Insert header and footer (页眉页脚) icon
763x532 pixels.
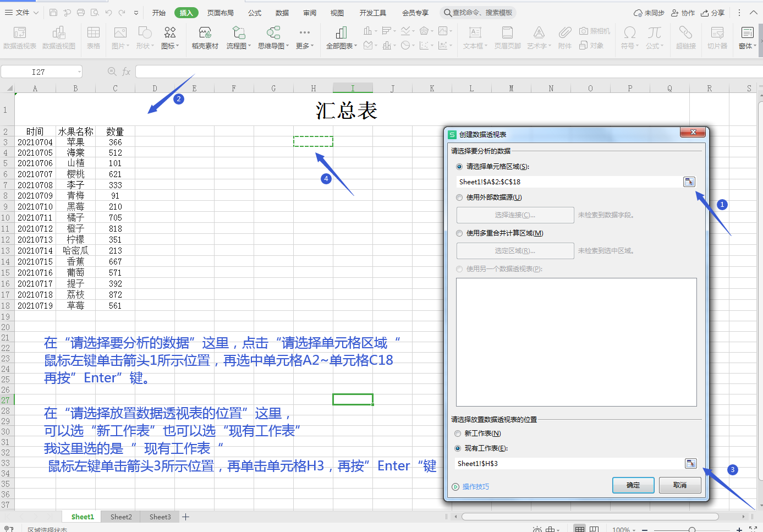tap(507, 37)
